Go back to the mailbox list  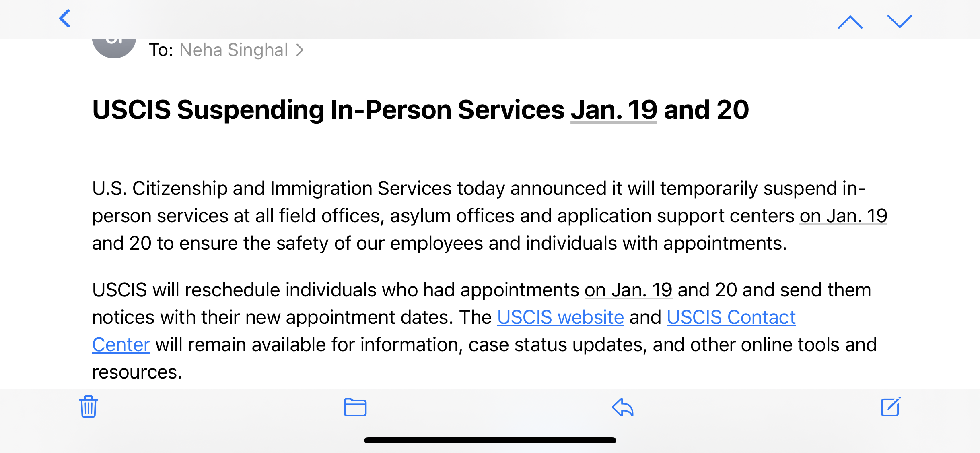[65, 19]
